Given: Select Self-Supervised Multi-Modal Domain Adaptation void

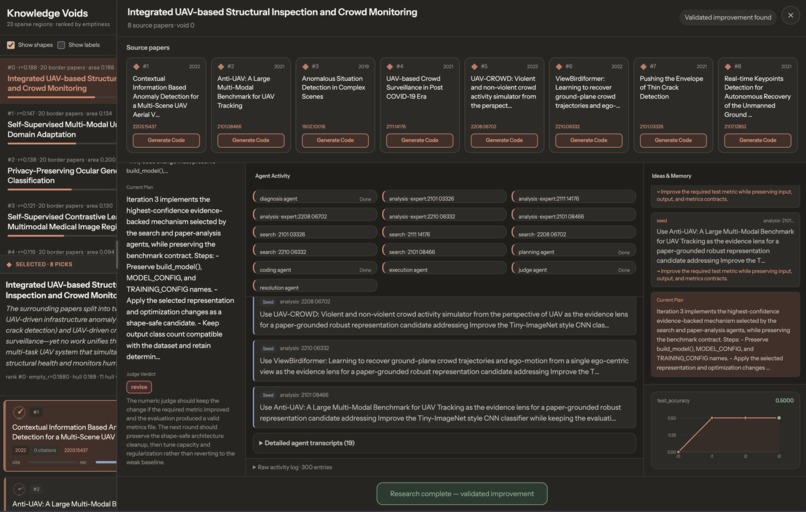Looking at the screenshot, I should [59, 125].
